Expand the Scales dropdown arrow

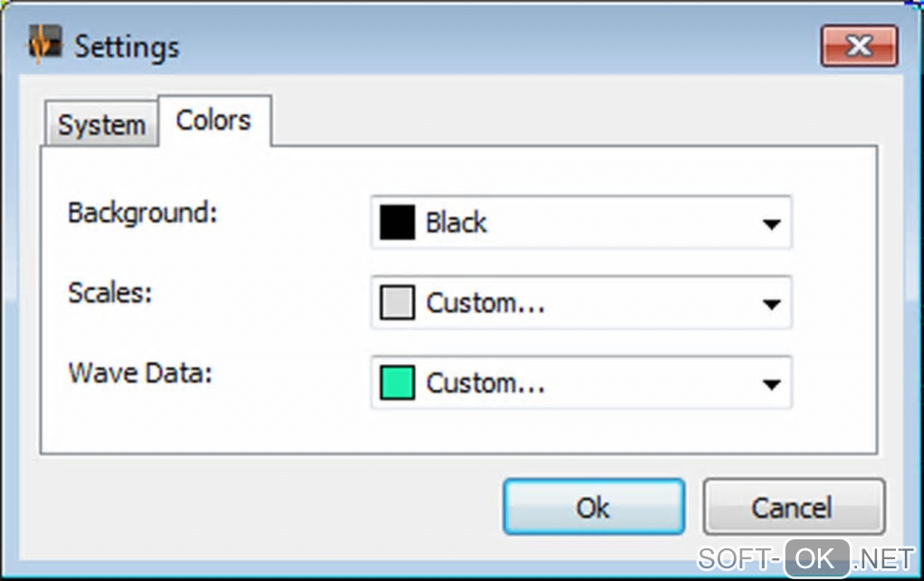coord(771,304)
